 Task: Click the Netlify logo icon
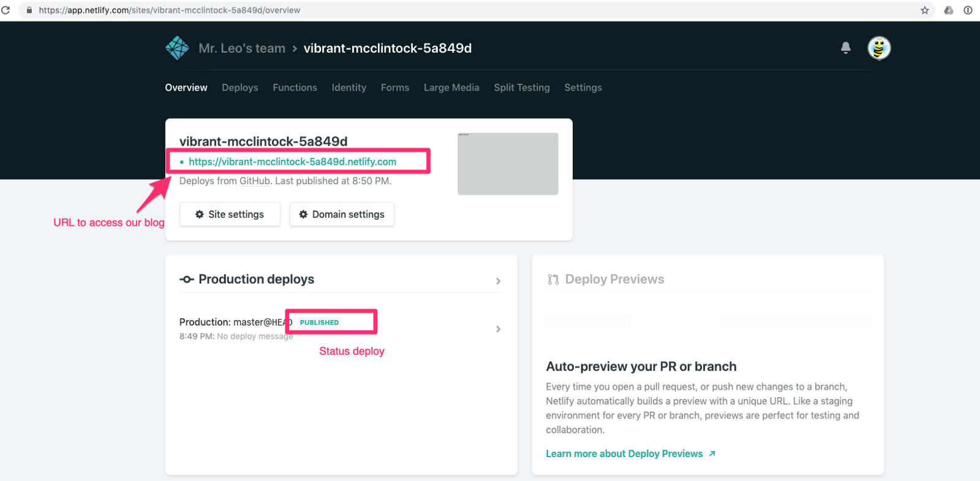click(177, 48)
